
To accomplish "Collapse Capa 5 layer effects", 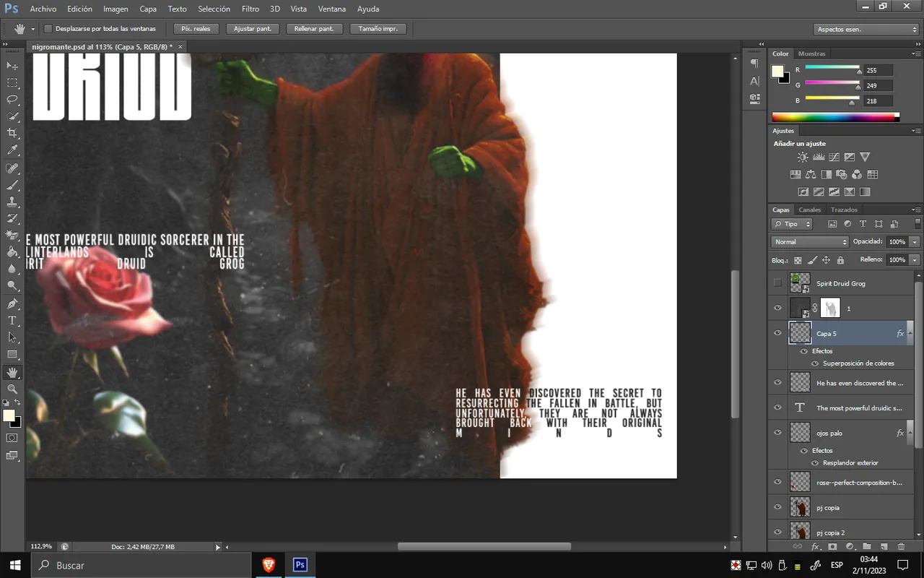I will pyautogui.click(x=910, y=334).
